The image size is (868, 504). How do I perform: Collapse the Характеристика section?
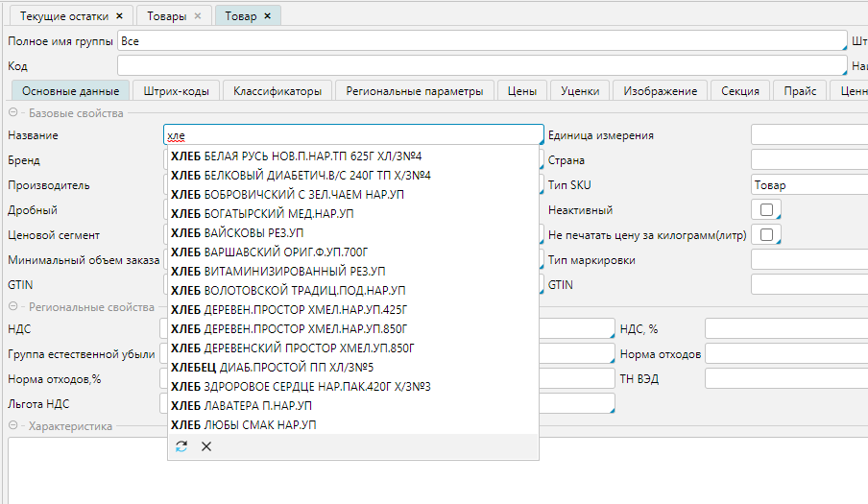click(12, 425)
